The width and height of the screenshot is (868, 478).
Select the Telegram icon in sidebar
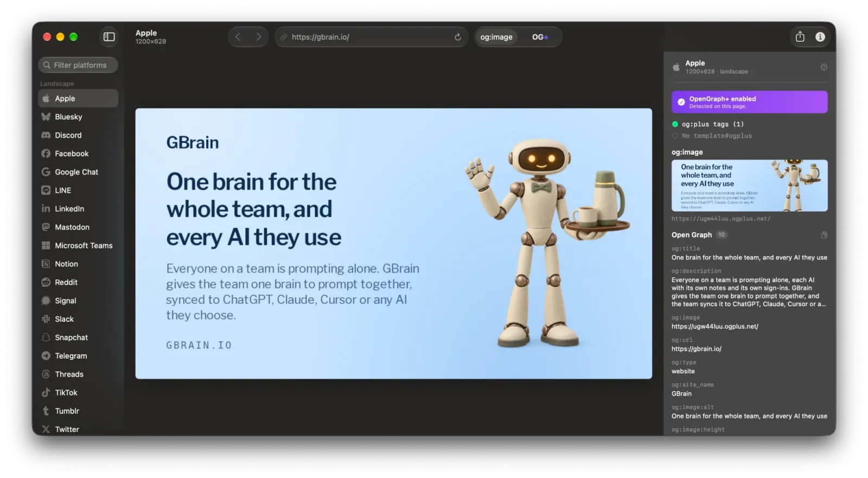46,356
